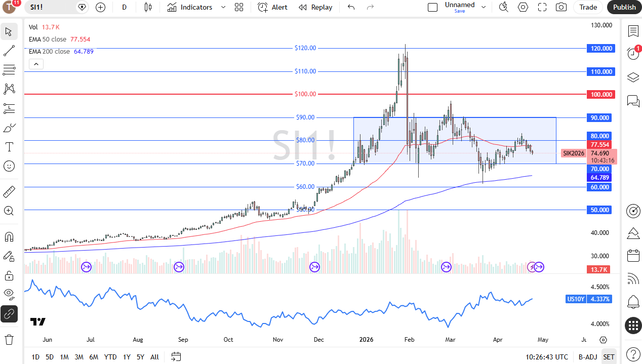
Task: Open the object tree layers panel
Action: (x=633, y=77)
